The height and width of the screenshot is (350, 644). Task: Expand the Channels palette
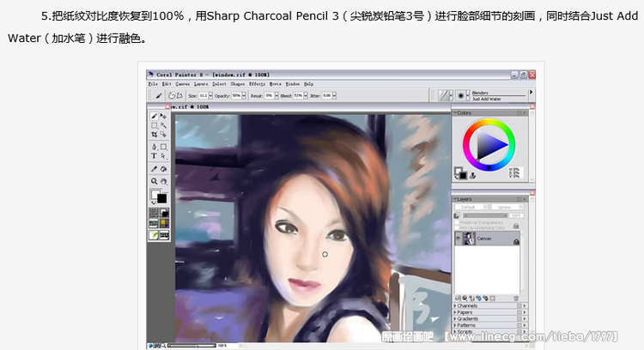454,305
